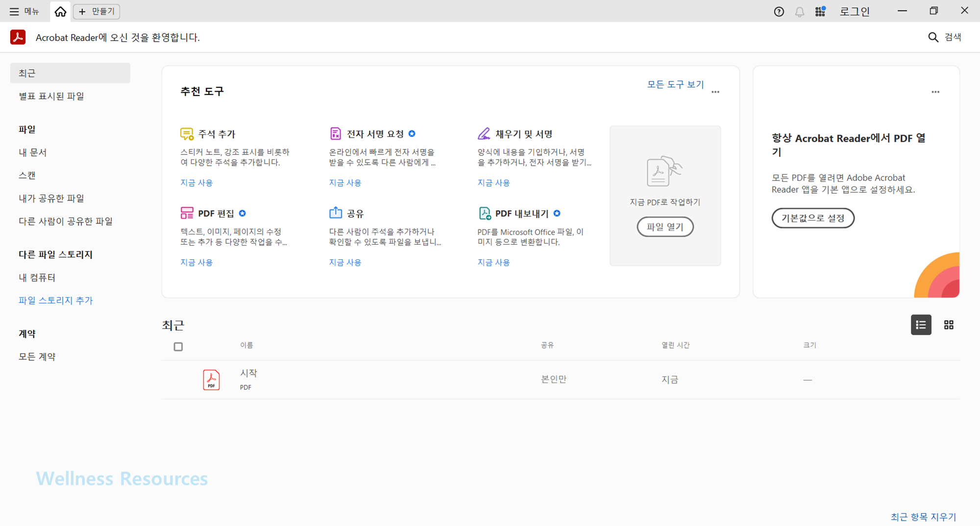Click the 기본값으로 설정 button
This screenshot has width=980, height=526.
coord(813,218)
